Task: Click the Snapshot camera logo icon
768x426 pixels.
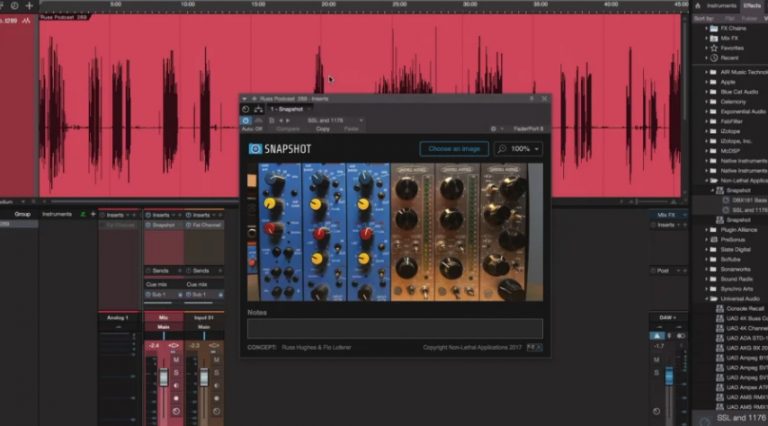Action: coord(255,148)
